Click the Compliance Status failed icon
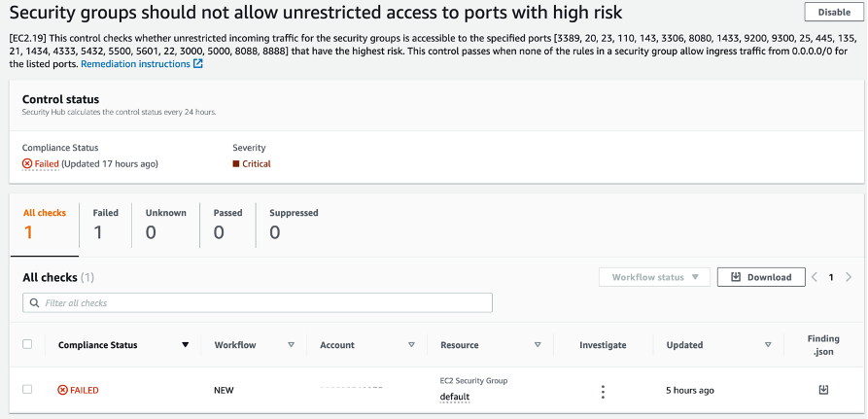Screen dimensions: 868x419 [27, 164]
